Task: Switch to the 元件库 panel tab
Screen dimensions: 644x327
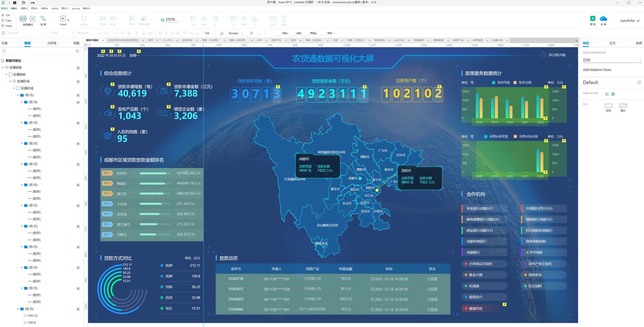Action: pos(52,43)
